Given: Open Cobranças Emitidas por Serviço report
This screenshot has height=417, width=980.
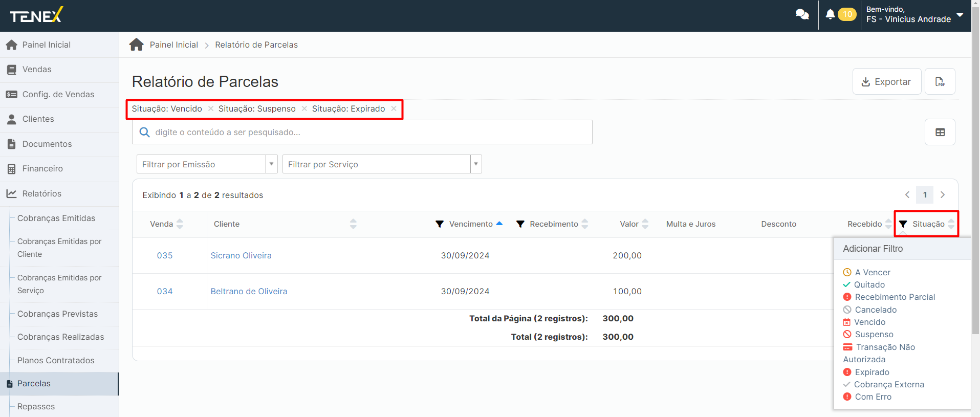Looking at the screenshot, I should [59, 284].
